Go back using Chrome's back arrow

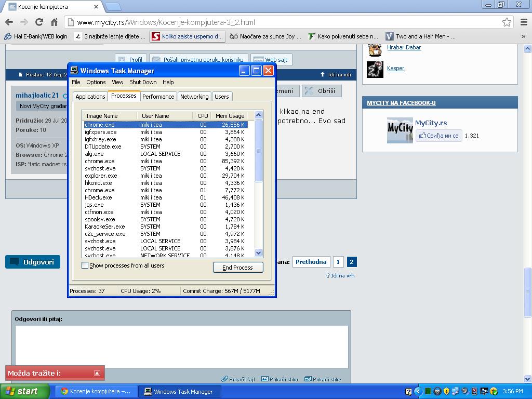[x=9, y=22]
